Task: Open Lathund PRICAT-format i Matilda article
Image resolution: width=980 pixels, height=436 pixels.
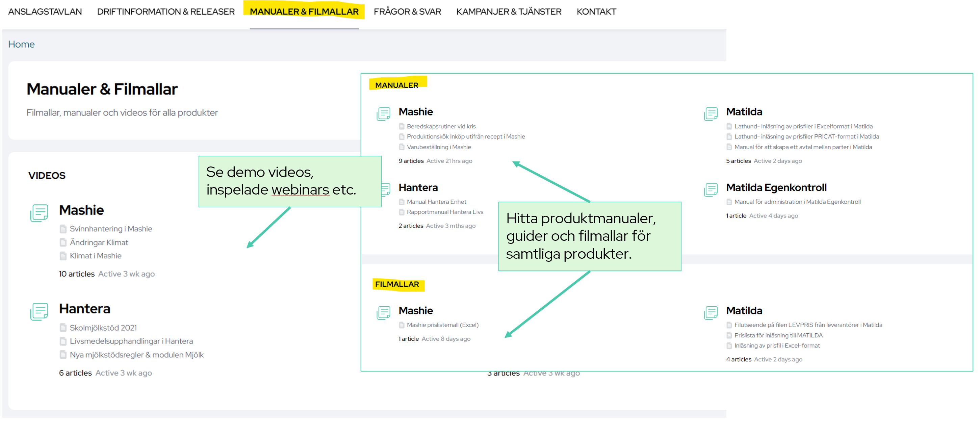Action: coord(806,136)
